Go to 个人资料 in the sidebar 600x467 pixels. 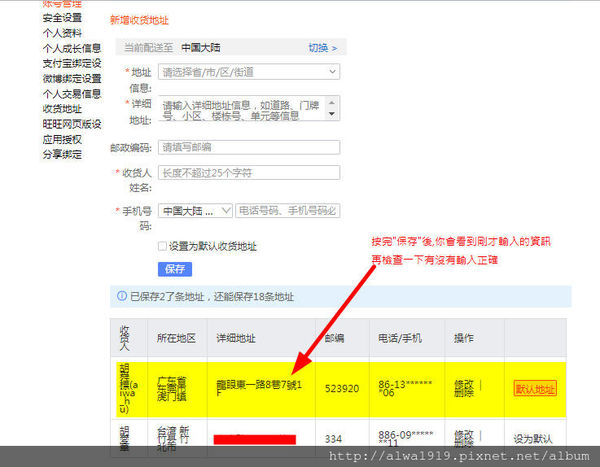point(62,32)
